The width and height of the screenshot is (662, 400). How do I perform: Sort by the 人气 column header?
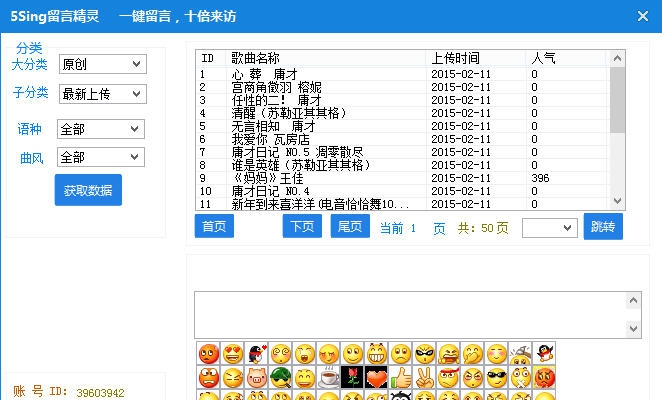tap(566, 58)
